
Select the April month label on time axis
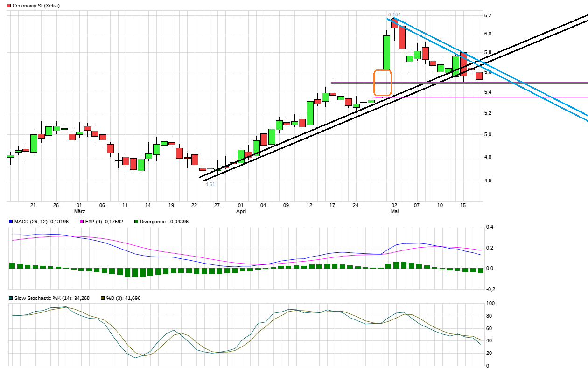[241, 211]
